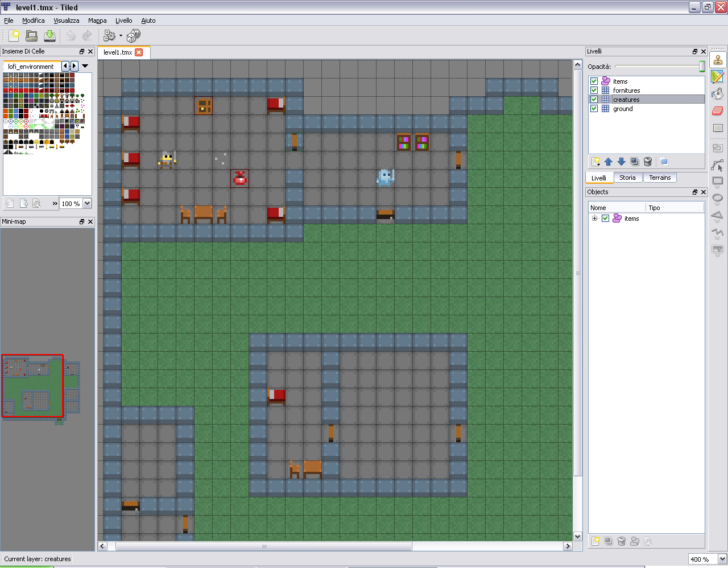Open the Mappa menu
The image size is (728, 568).
[x=97, y=20]
